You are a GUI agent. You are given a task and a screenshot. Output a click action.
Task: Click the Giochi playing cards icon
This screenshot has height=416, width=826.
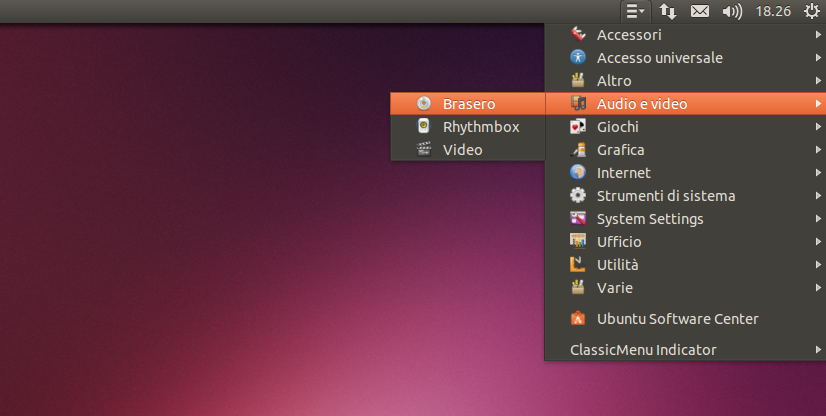click(578, 126)
